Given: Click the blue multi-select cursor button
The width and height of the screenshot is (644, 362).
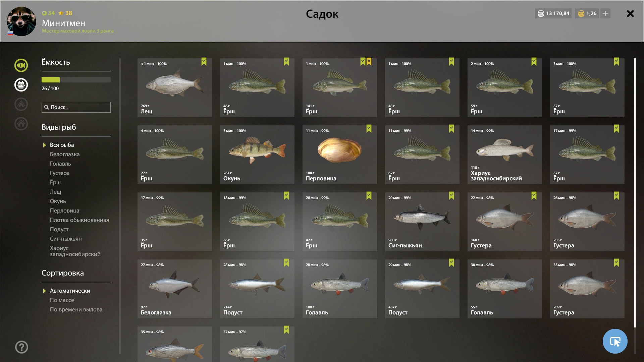Looking at the screenshot, I should (615, 341).
